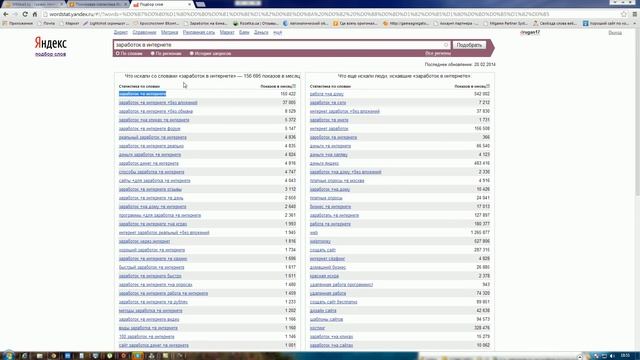Open 'платные опросы' link
The width and height of the screenshot is (640, 360).
[x=326, y=198]
